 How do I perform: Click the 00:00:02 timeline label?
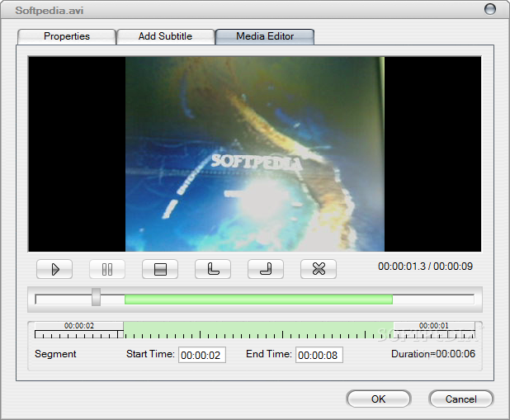[x=79, y=326]
